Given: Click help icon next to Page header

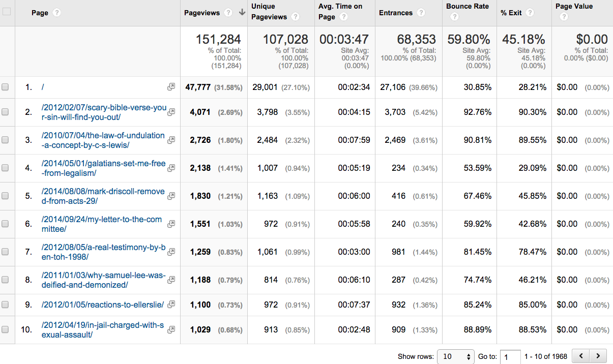Looking at the screenshot, I should pos(56,13).
